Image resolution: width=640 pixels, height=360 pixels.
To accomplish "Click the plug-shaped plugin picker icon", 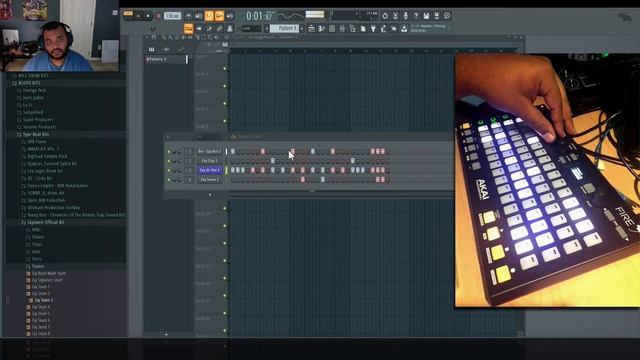I will click(x=373, y=29).
